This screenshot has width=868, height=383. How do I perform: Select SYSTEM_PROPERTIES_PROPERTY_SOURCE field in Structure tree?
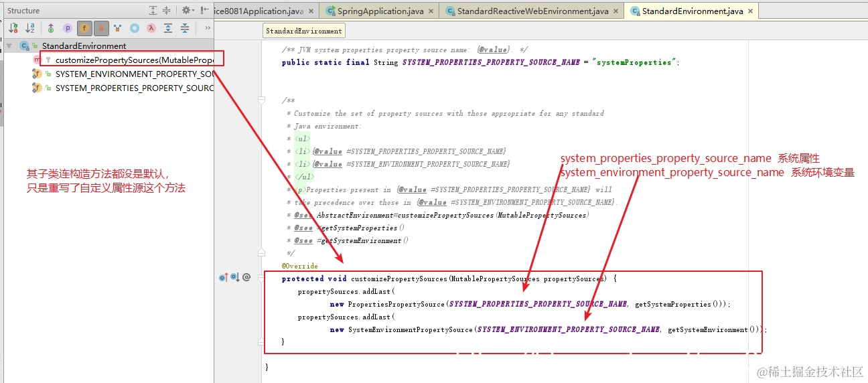tap(135, 88)
